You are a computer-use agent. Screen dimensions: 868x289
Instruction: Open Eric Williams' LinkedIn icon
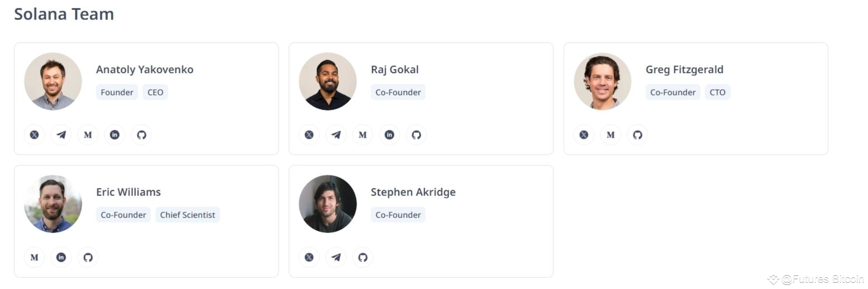tap(61, 257)
